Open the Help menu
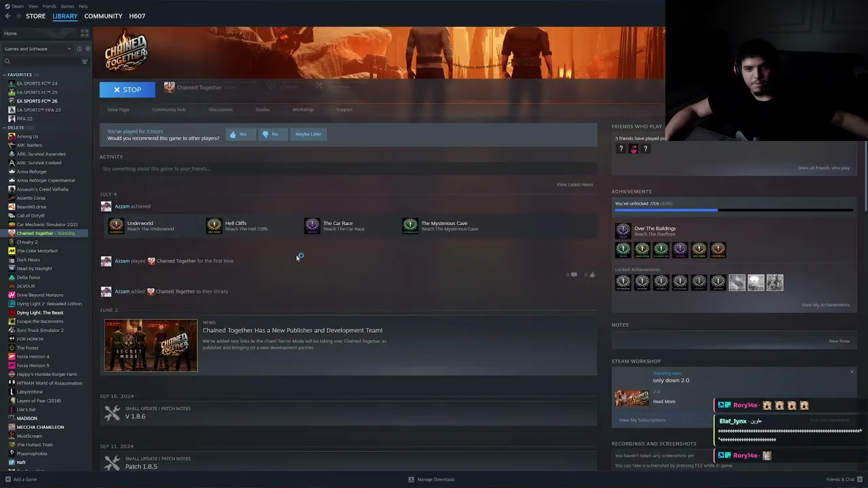This screenshot has width=868, height=488. pyautogui.click(x=83, y=6)
